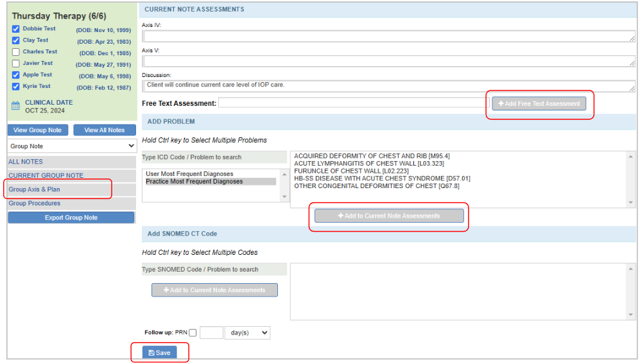The height and width of the screenshot is (364, 640).
Task: Click the ICD Code search field
Action: tap(214, 158)
